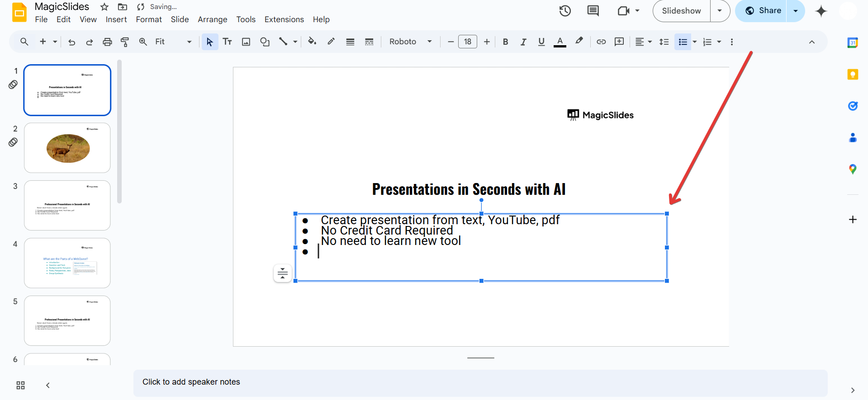Open the text color picker
Image resolution: width=868 pixels, height=400 pixels.
(x=560, y=42)
